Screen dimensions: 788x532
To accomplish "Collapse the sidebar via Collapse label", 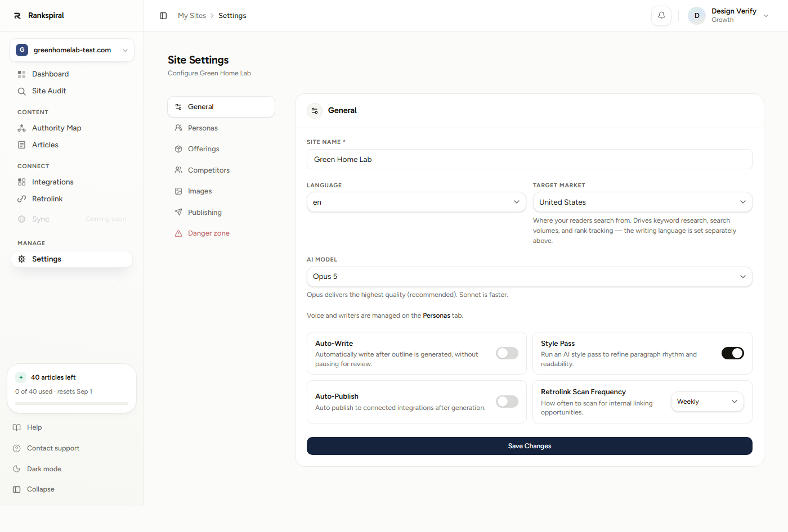I will tap(41, 489).
